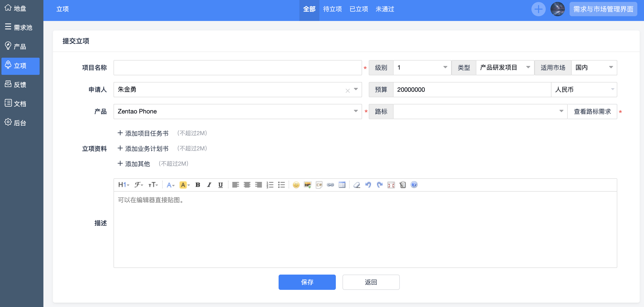Toggle italic text style
The height and width of the screenshot is (307, 644).
pyautogui.click(x=209, y=185)
